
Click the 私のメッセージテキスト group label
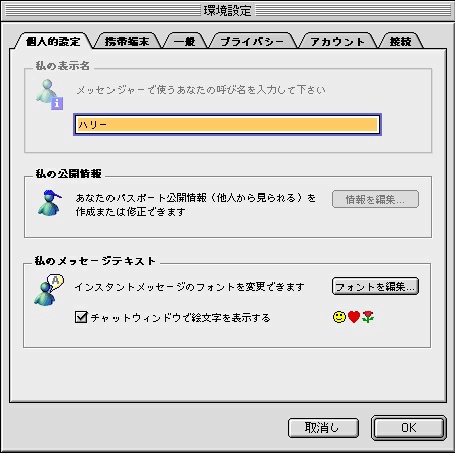click(95, 261)
